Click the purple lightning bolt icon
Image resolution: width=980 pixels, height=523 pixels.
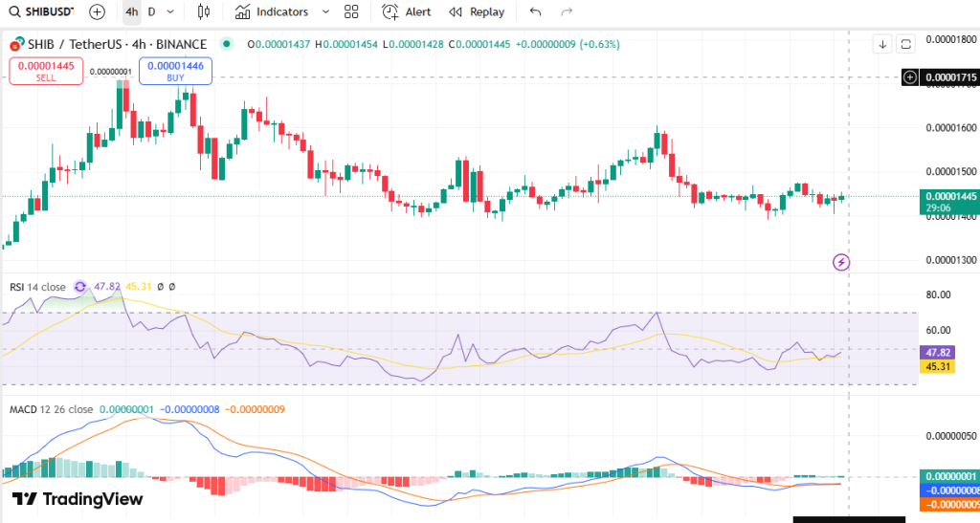[841, 261]
